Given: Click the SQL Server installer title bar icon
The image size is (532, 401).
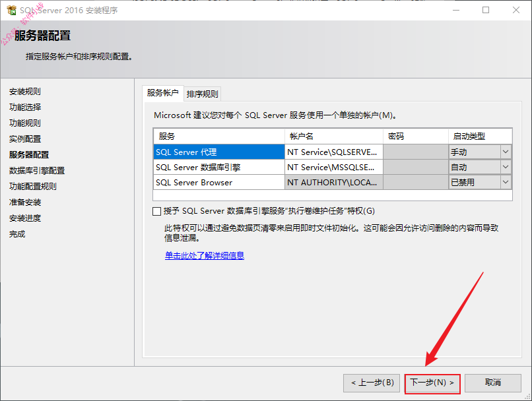Looking at the screenshot, I should click(x=11, y=10).
